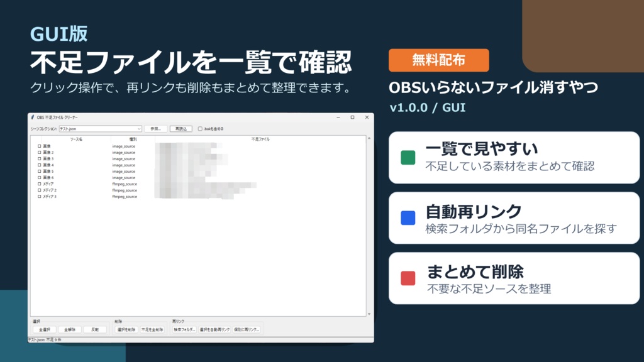Mark the メディア 2 checkbox
Viewport: 644px width, 362px height.
pos(40,190)
